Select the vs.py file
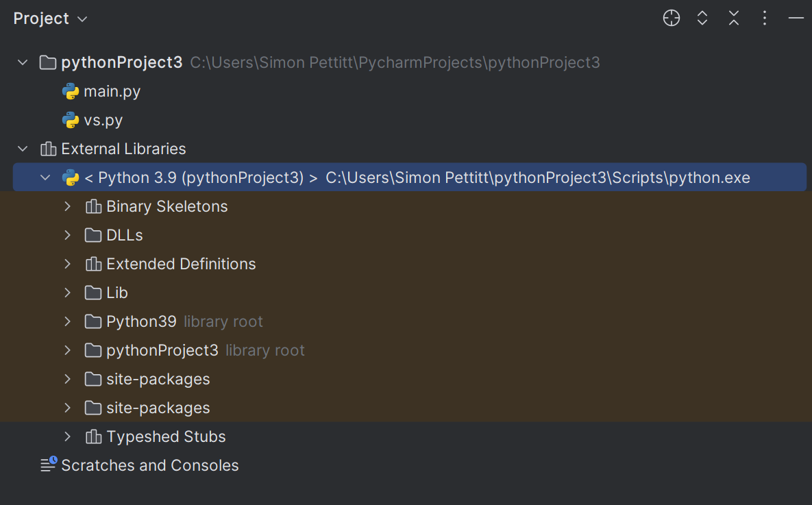The height and width of the screenshot is (505, 812). click(x=103, y=120)
